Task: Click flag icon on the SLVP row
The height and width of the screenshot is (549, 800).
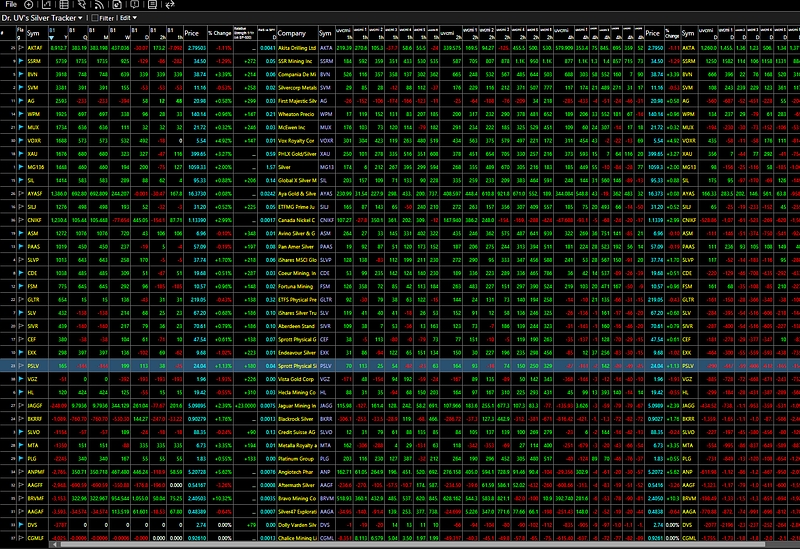Action: [x=21, y=260]
